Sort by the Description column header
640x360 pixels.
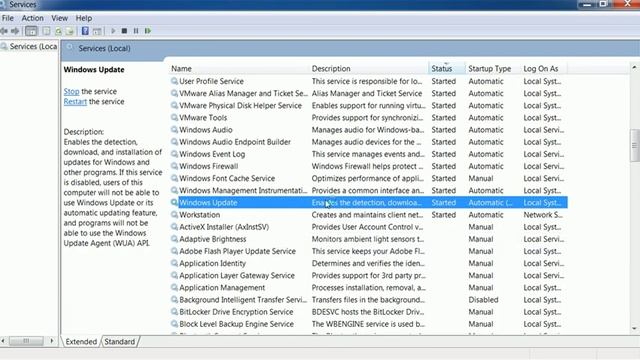(369, 69)
